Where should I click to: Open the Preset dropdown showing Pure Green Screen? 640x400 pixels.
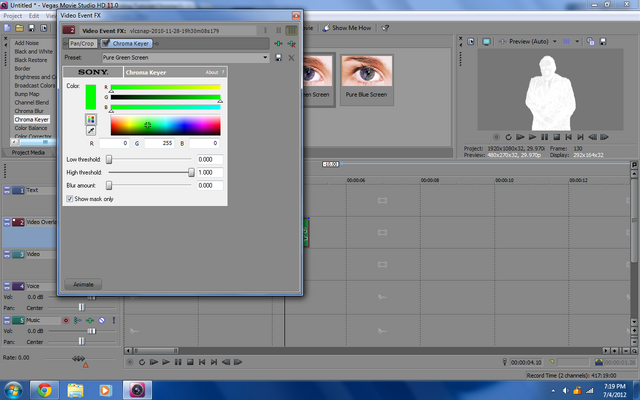(265, 58)
